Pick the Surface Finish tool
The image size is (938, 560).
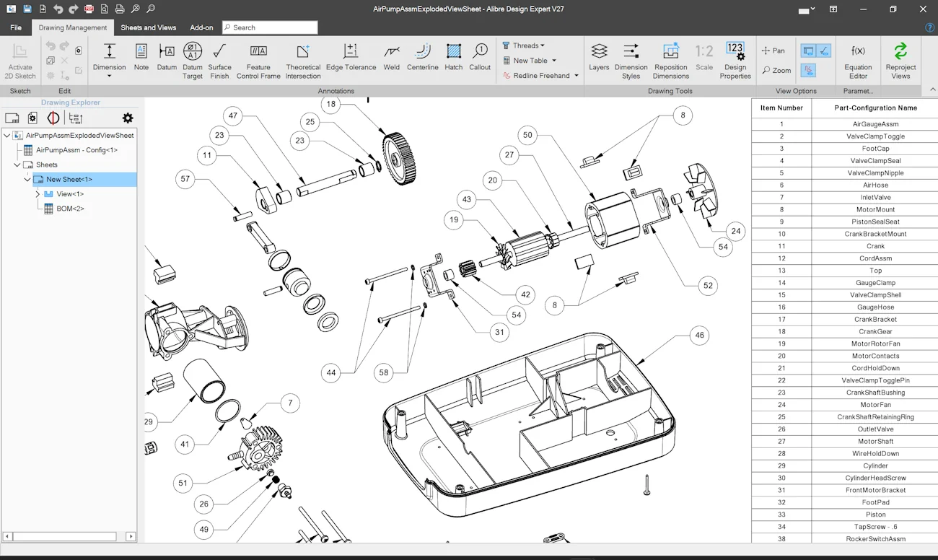220,61
